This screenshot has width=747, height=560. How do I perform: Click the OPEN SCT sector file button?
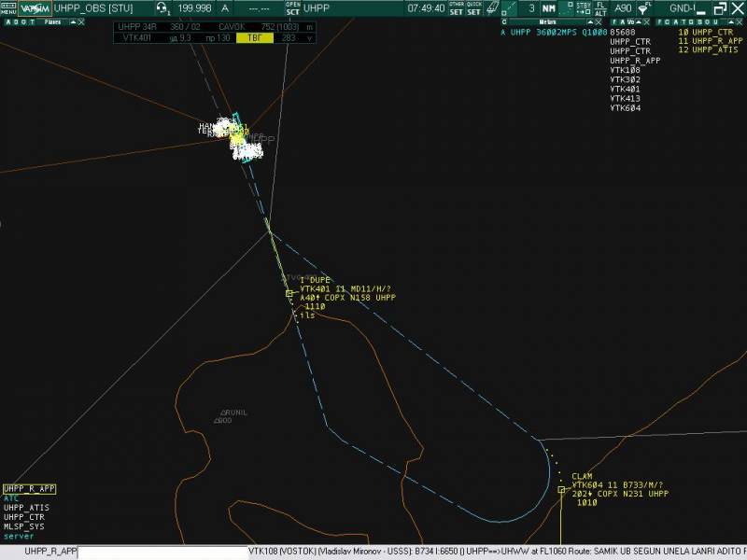(292, 8)
